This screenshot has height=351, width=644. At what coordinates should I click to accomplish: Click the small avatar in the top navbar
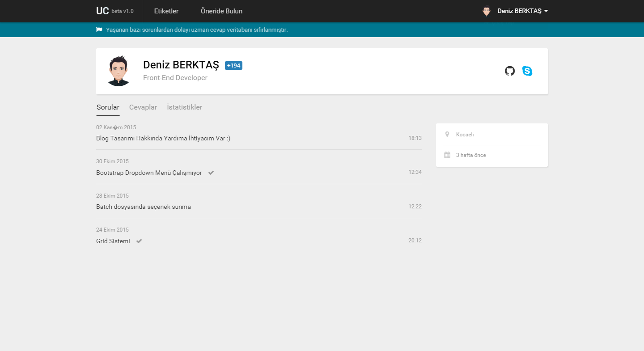point(487,11)
